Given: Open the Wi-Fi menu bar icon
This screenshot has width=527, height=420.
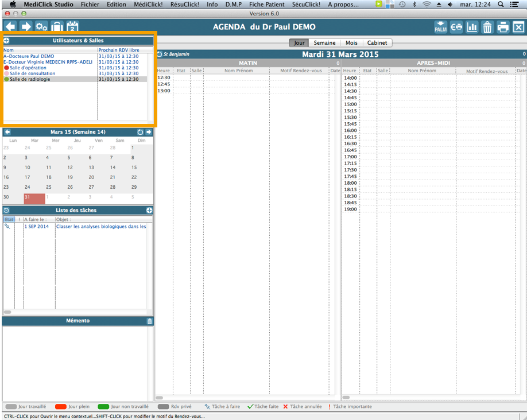Looking at the screenshot, I should [427, 5].
